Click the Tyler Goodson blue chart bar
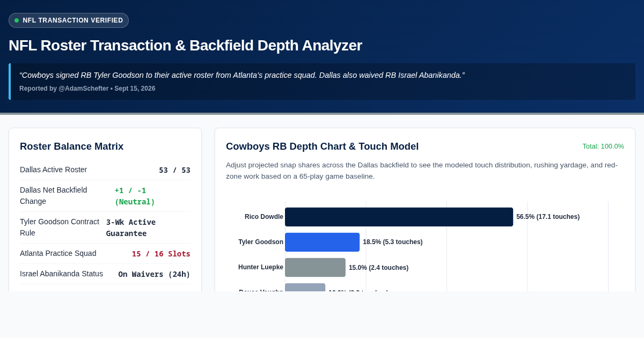This screenshot has width=644, height=338. [322, 242]
